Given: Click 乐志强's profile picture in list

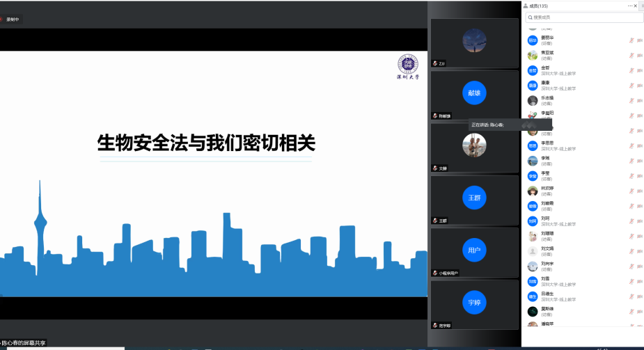Looking at the screenshot, I should (x=533, y=100).
